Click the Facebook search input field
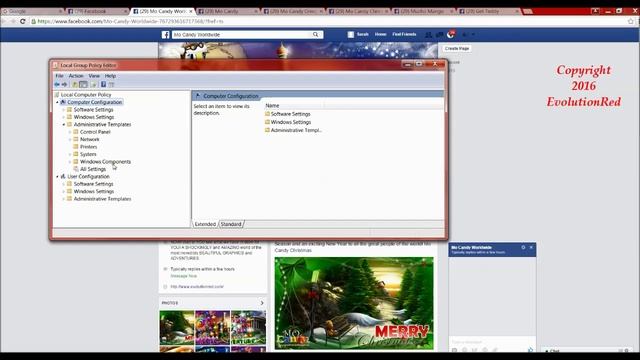 click(243, 35)
